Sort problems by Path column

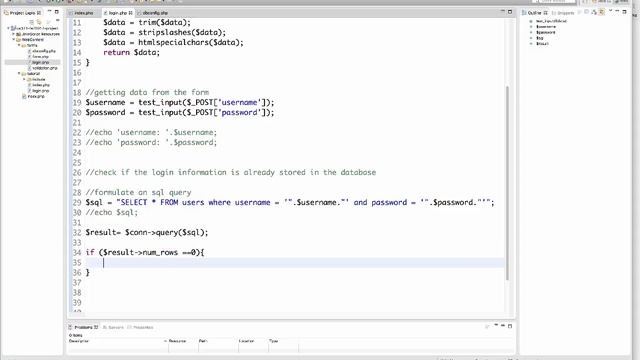click(218, 341)
